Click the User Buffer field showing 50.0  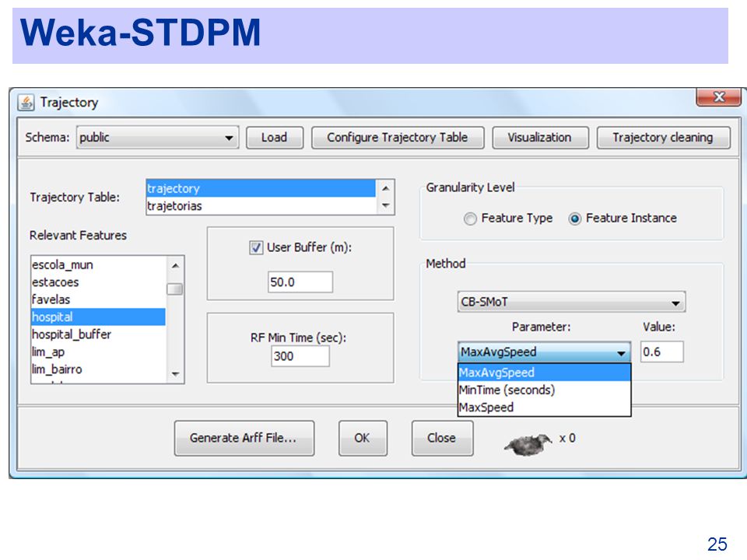point(300,282)
